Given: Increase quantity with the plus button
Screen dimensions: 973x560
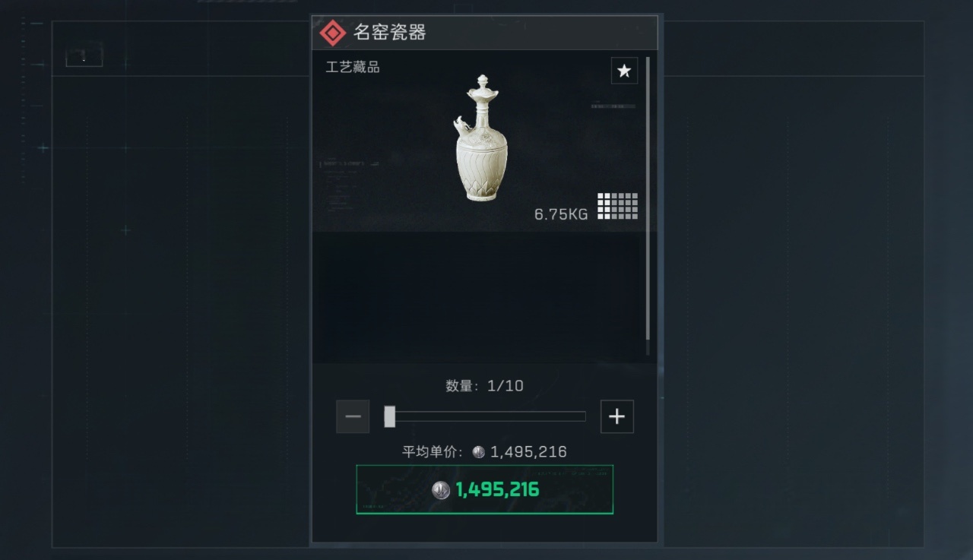Looking at the screenshot, I should pyautogui.click(x=617, y=416).
